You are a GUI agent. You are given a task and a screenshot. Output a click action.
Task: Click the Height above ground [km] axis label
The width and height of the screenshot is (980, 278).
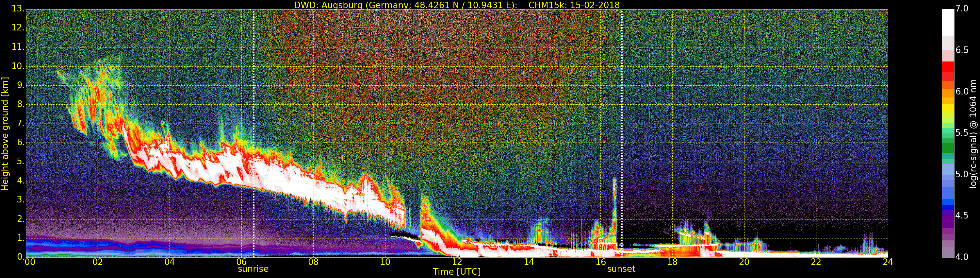[5, 133]
